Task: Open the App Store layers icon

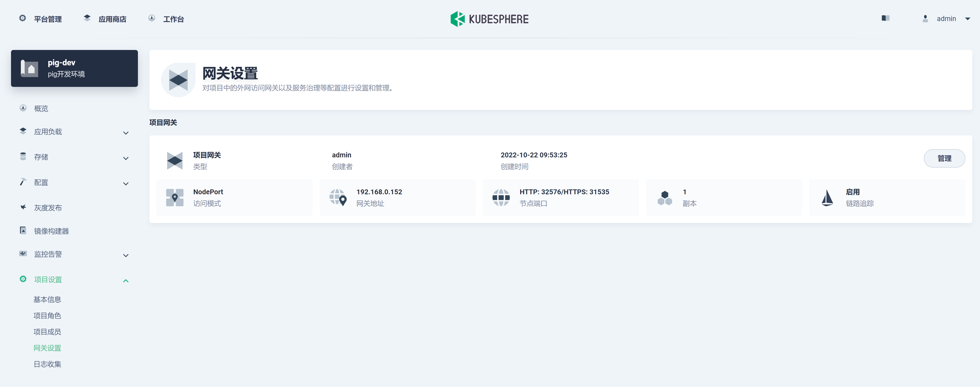Action: coord(87,18)
